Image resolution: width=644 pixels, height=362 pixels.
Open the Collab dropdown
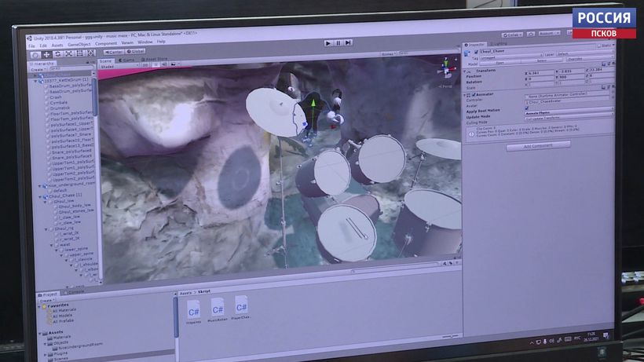pyautogui.click(x=512, y=35)
